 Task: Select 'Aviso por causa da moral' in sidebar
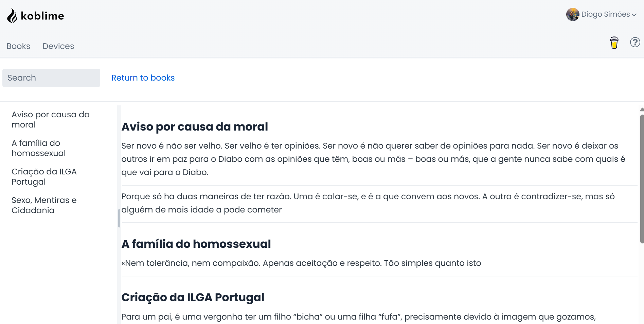51,120
